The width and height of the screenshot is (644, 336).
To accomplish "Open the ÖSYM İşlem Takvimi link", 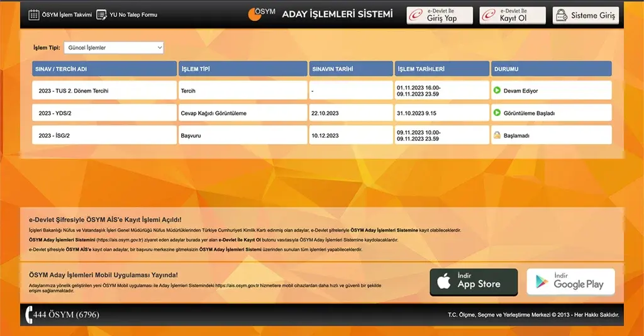I will (67, 14).
